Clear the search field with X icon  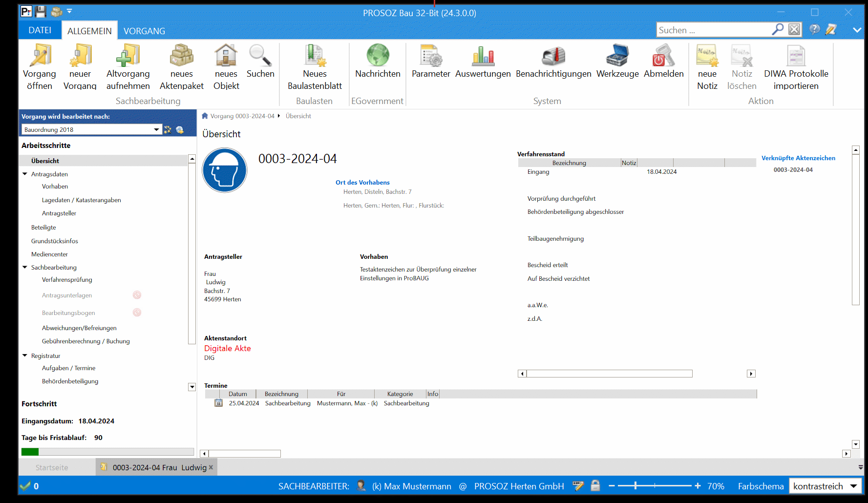pyautogui.click(x=795, y=29)
